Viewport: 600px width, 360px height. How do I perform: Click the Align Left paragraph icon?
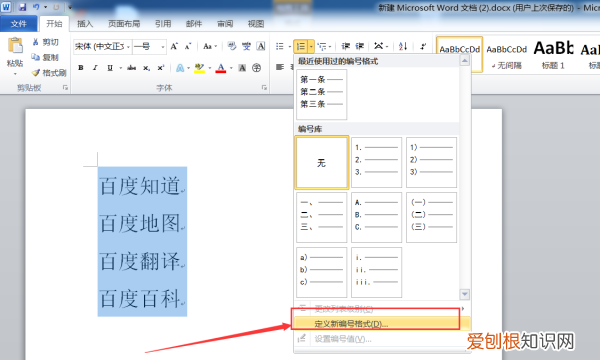pos(280,67)
